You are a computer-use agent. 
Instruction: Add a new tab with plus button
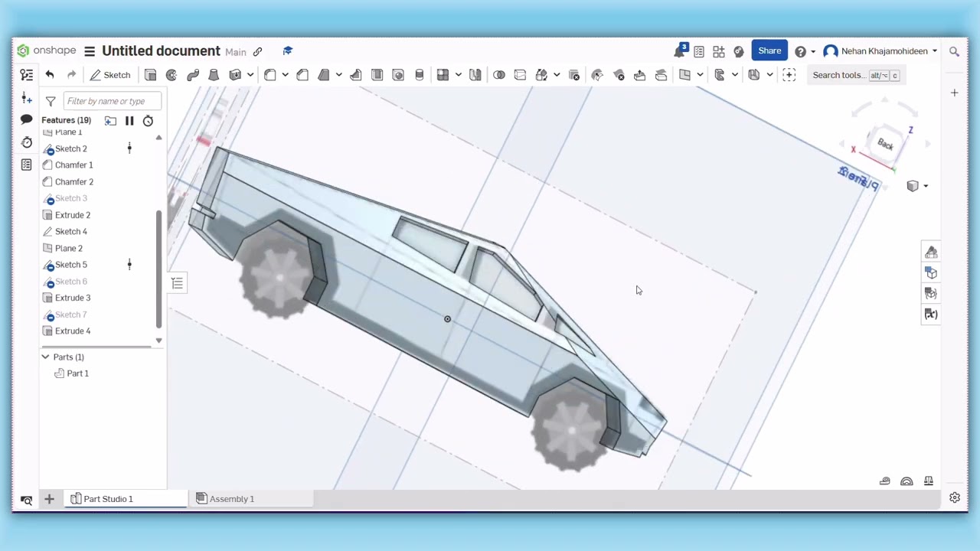point(49,499)
